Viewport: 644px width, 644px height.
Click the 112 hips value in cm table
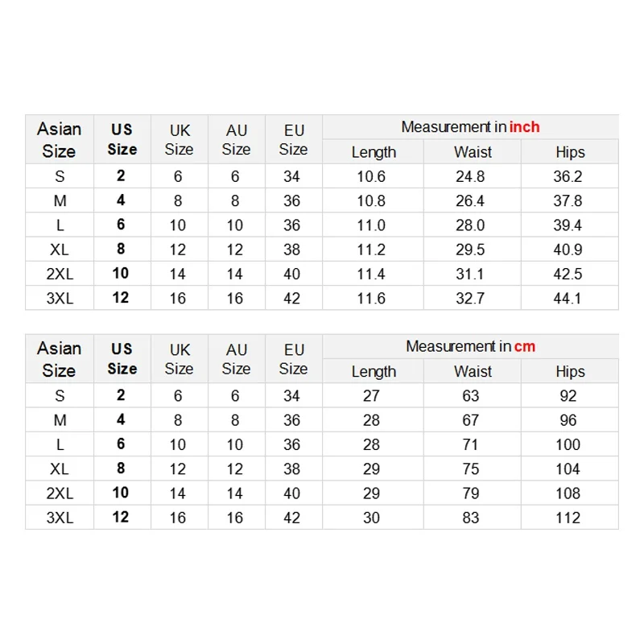coord(568,518)
